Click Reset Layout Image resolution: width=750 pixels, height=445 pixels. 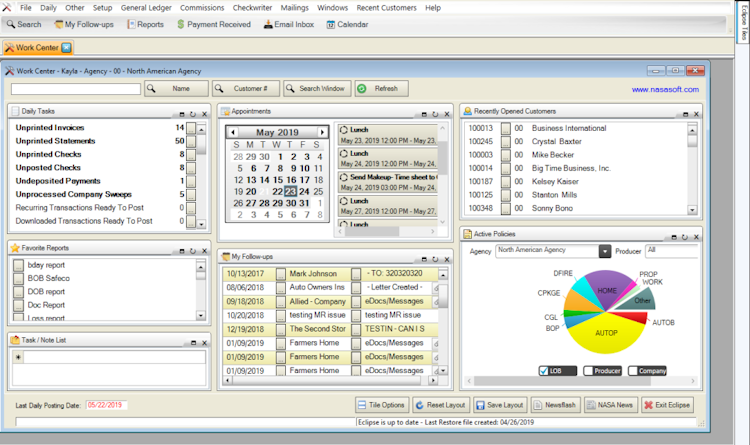click(x=441, y=405)
